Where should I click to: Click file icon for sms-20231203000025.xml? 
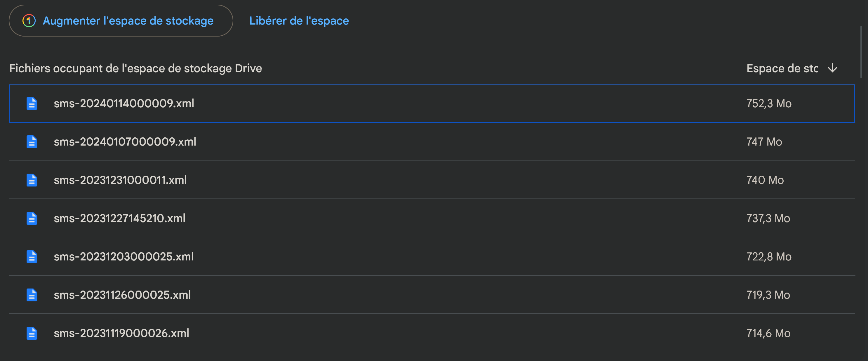tap(32, 257)
